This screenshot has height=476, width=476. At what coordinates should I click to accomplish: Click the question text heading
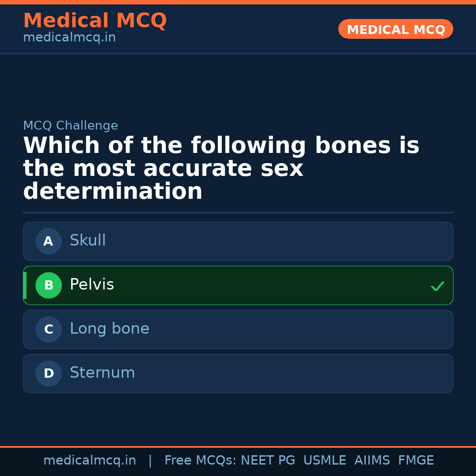(221, 168)
